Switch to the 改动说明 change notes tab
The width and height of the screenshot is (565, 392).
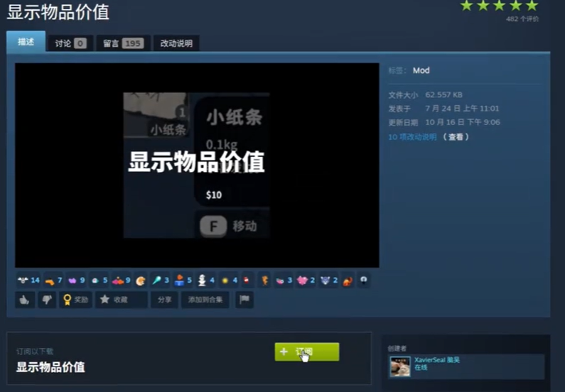pos(176,43)
